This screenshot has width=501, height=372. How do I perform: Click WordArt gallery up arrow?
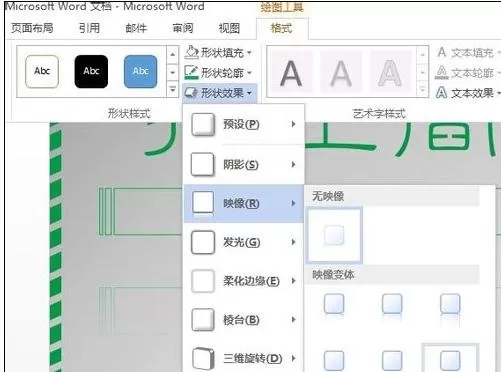click(422, 54)
